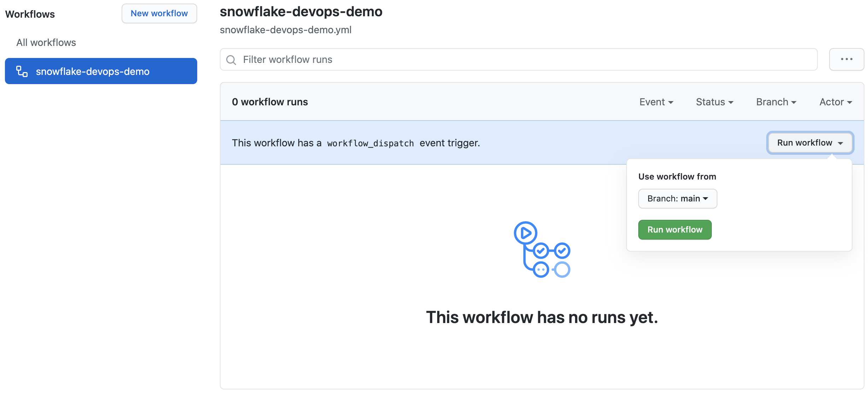Image resolution: width=868 pixels, height=393 pixels.
Task: Click the caret next to Actor filter
Action: pyautogui.click(x=850, y=102)
